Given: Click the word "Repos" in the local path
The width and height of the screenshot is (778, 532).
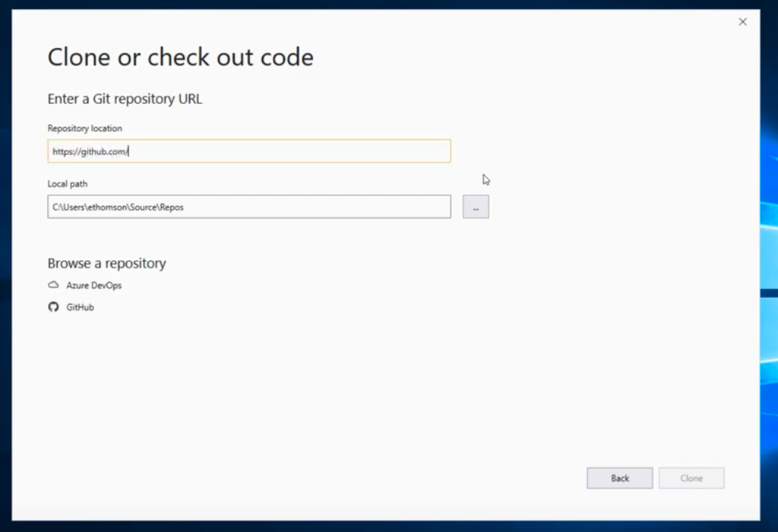Looking at the screenshot, I should coord(172,207).
